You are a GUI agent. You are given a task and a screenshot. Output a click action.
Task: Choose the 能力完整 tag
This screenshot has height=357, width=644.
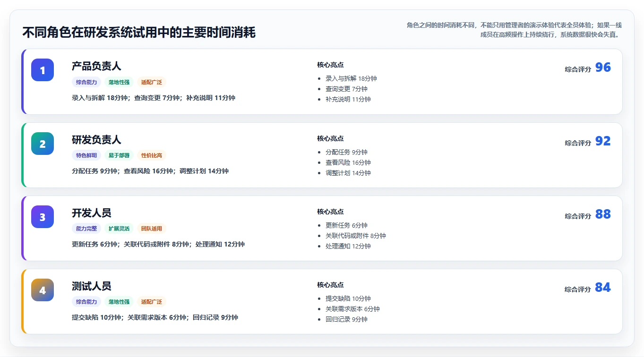[86, 229]
